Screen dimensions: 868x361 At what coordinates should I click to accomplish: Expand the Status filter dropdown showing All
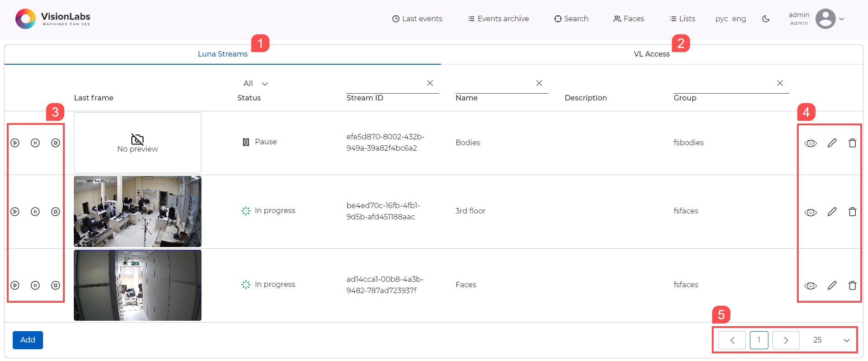tap(256, 84)
